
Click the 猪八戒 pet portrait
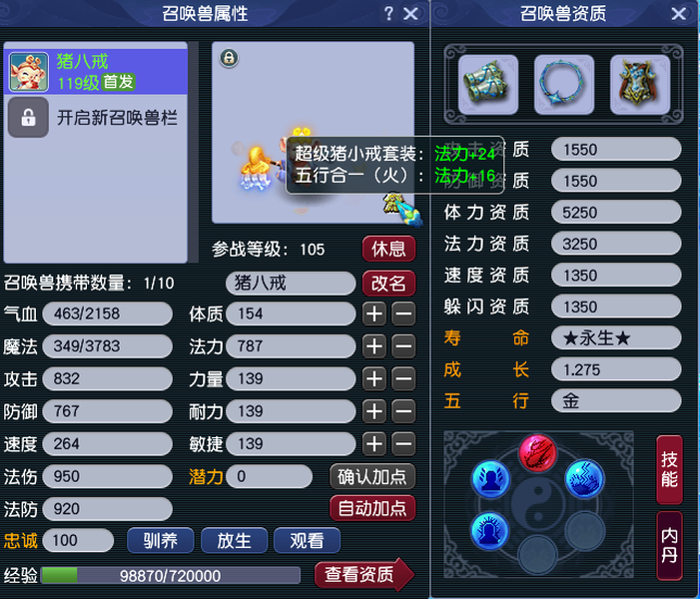coord(29,72)
